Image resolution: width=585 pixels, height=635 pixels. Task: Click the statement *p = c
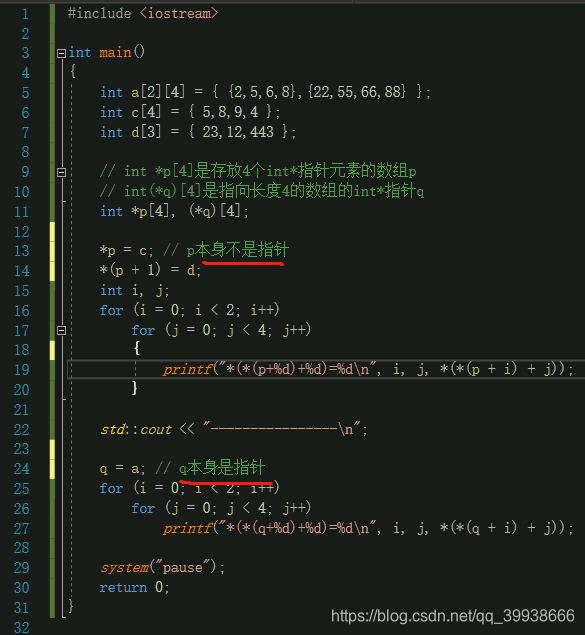pos(127,250)
